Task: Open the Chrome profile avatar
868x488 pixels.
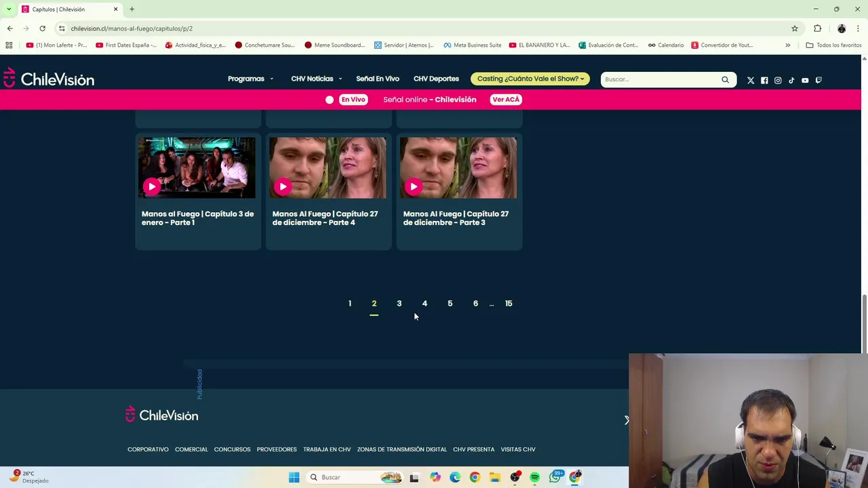Action: pos(842,28)
